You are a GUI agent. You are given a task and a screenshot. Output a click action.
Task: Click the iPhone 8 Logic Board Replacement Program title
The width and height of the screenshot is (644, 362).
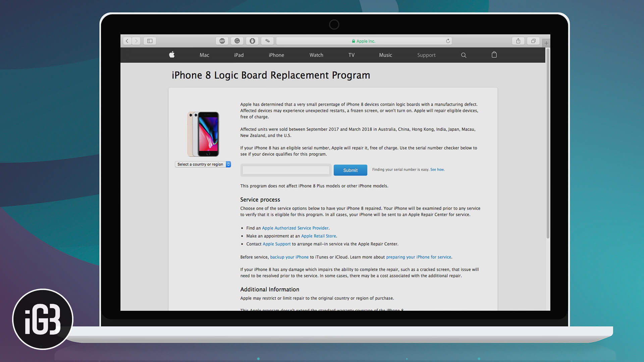click(271, 75)
